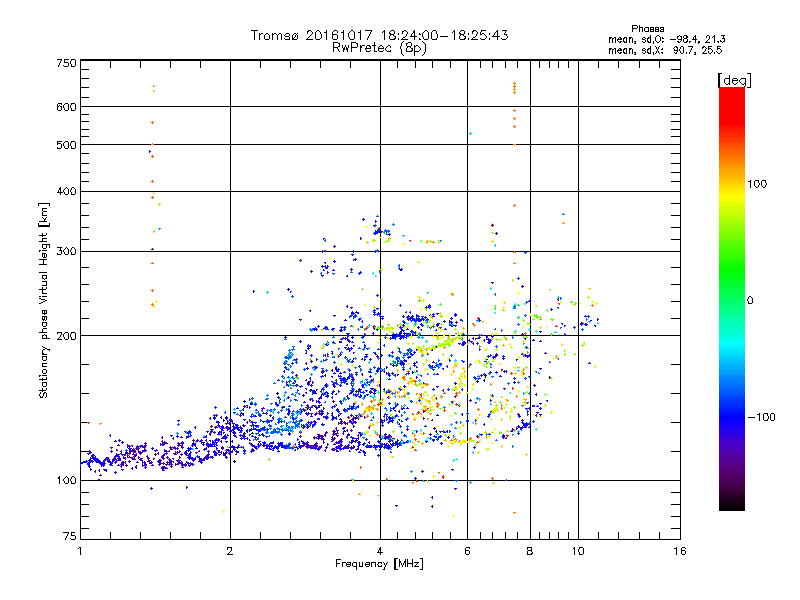Click the y-axis tick label '400'
This screenshot has width=800, height=600.
pyautogui.click(x=66, y=192)
